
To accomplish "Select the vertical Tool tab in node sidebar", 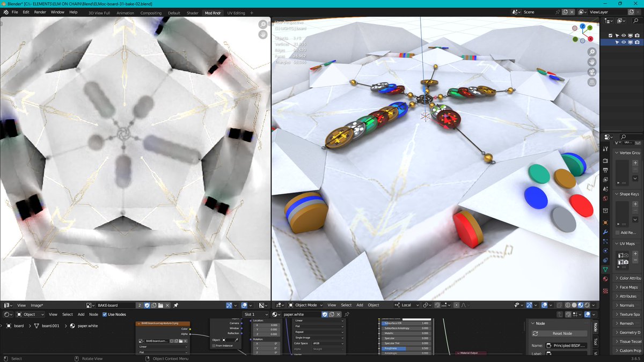I will pos(596,342).
